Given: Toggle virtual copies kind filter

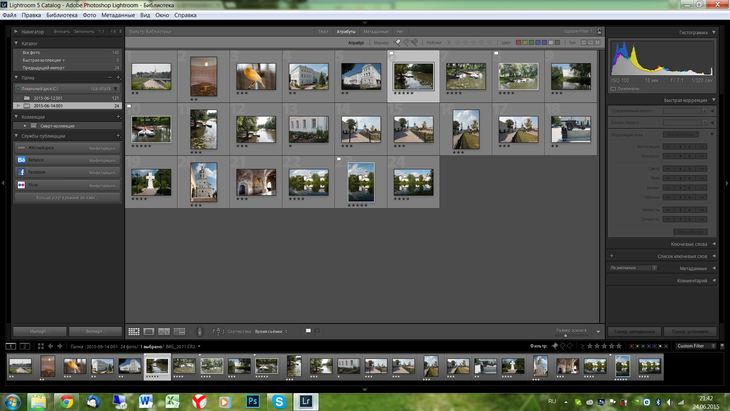Looking at the screenshot, I should click(x=591, y=42).
